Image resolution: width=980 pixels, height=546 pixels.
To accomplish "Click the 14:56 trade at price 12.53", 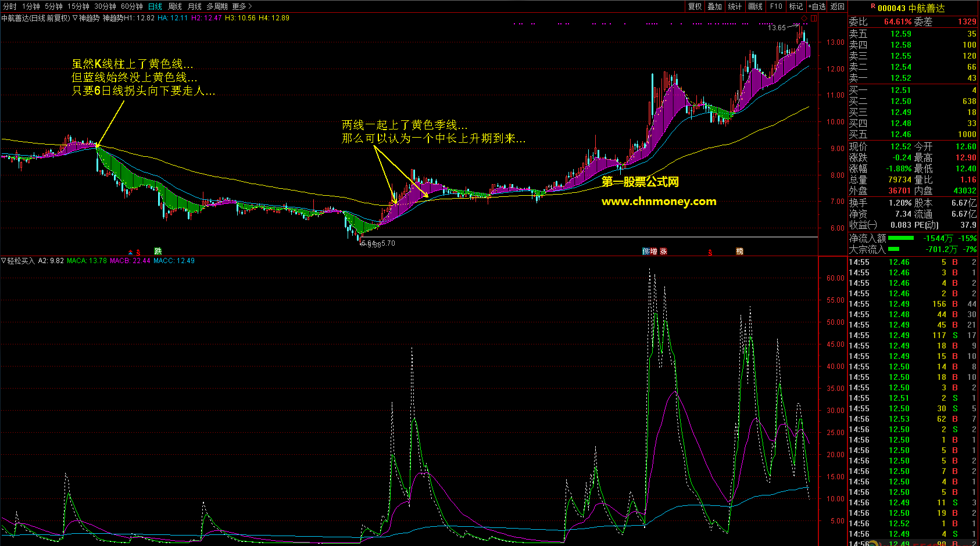I will pos(913,419).
